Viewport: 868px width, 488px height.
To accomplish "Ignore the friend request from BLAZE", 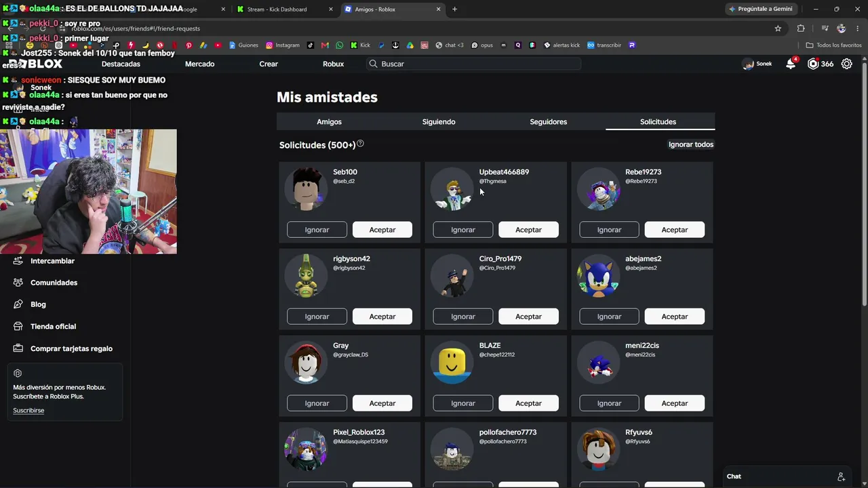I will coord(463,403).
